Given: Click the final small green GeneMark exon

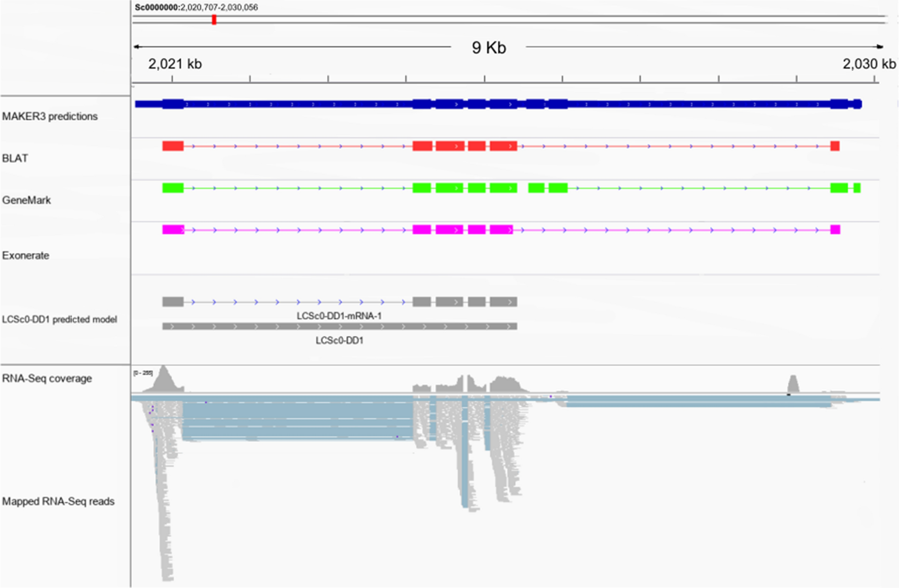Looking at the screenshot, I should [x=857, y=188].
